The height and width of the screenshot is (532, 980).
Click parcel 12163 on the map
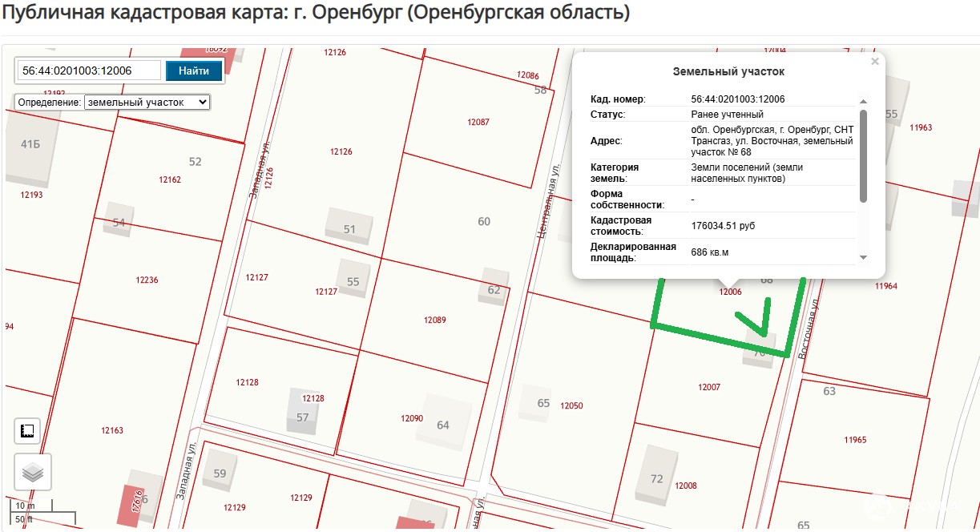point(112,431)
